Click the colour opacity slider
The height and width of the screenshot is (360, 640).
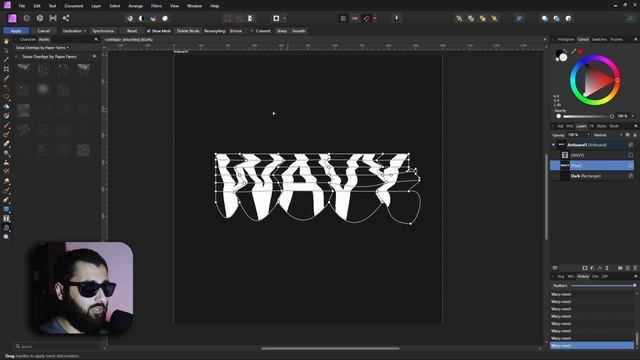click(586, 116)
